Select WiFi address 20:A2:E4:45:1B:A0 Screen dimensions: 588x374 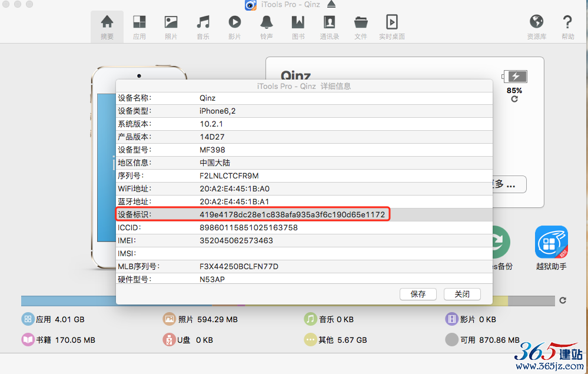234,188
